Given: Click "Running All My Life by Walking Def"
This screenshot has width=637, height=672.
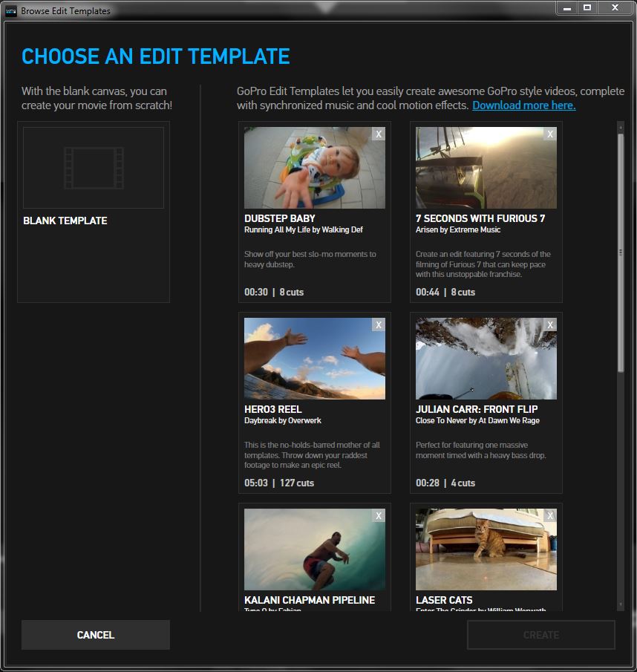Looking at the screenshot, I should point(304,229).
